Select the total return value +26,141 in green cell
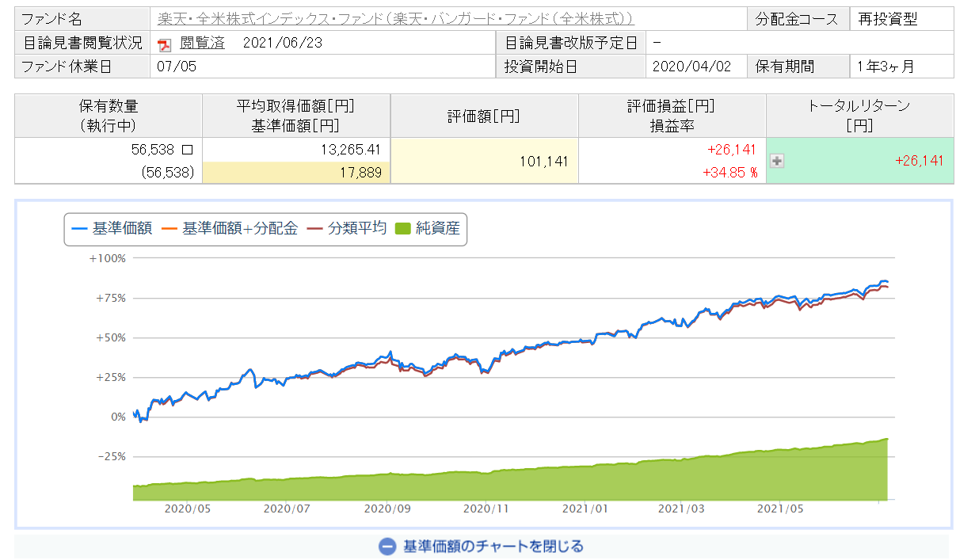The image size is (975, 560). 919,161
